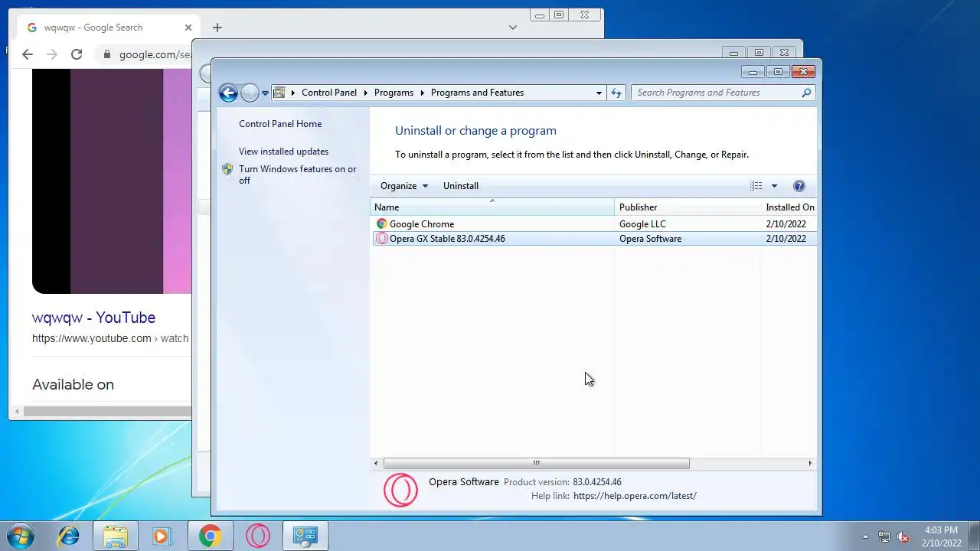
Task: Open the Organize menu
Action: pyautogui.click(x=404, y=186)
